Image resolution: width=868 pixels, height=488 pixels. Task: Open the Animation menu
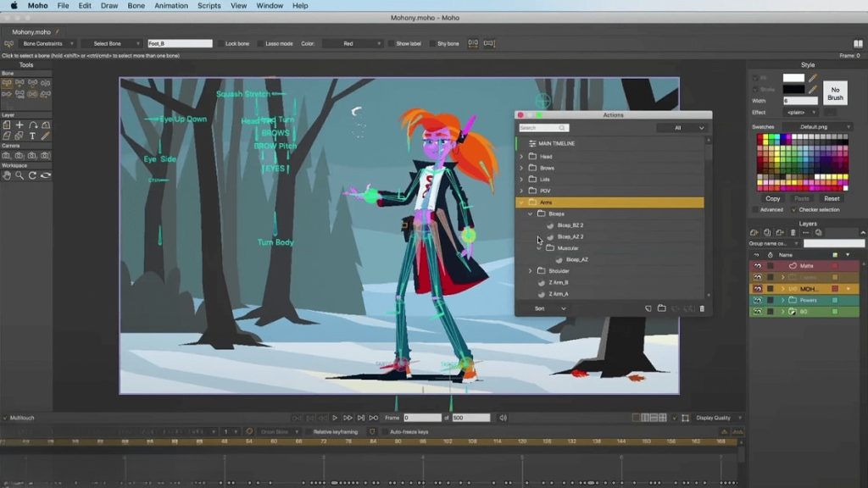click(x=171, y=6)
